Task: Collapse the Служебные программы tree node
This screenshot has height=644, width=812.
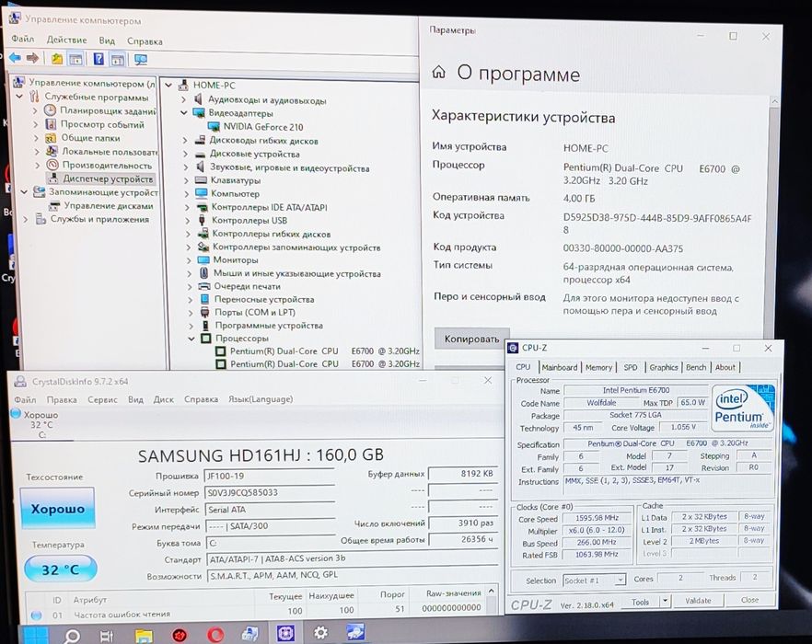Action: (19, 97)
